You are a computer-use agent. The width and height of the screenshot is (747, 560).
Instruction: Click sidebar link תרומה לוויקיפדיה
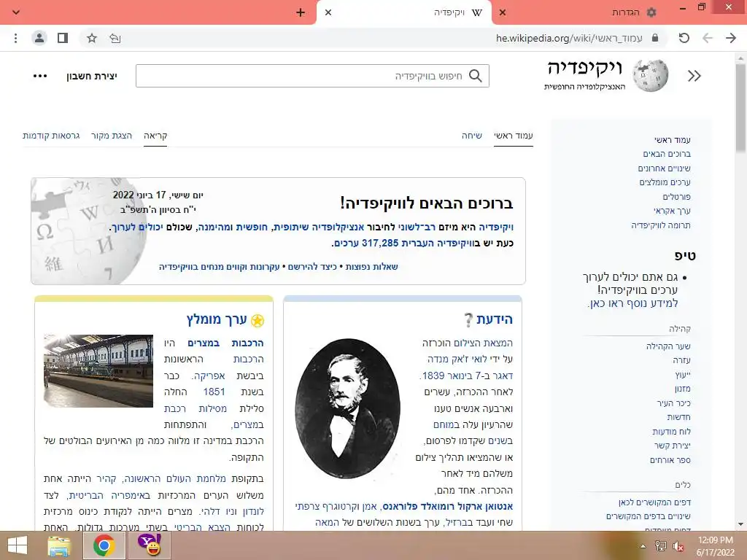661,225
